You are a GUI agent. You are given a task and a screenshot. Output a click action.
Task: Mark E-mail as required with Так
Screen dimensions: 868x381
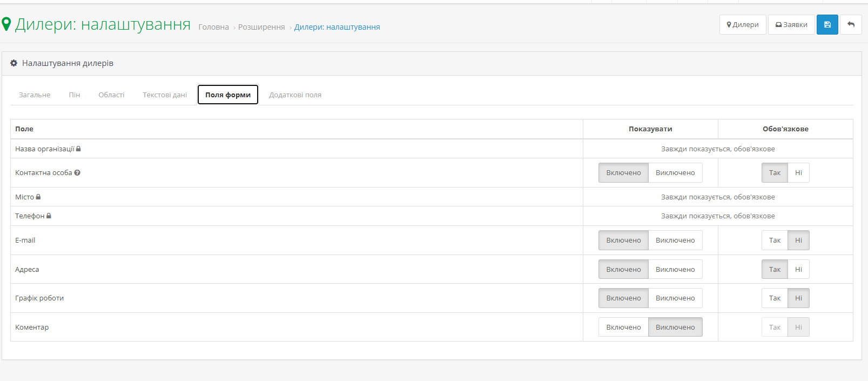775,240
